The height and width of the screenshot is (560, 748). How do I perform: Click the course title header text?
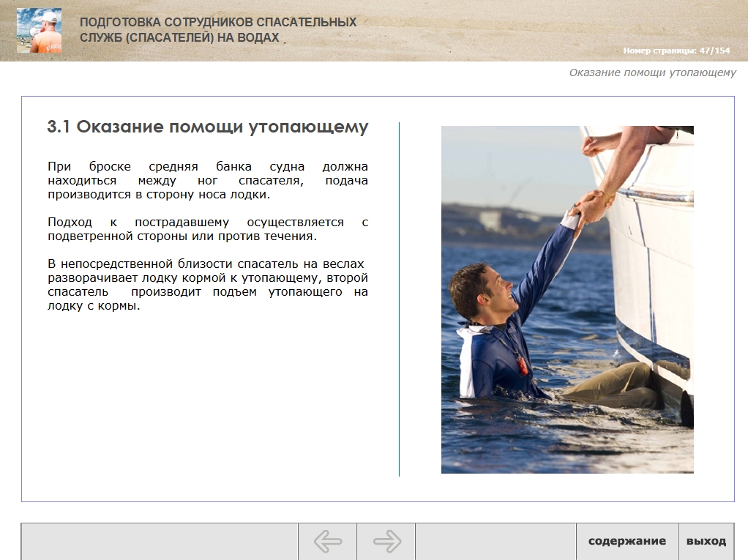pyautogui.click(x=218, y=29)
